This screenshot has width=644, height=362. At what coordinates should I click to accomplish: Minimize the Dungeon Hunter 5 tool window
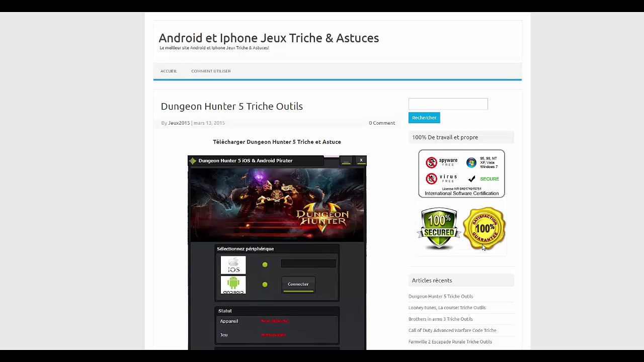point(346,161)
